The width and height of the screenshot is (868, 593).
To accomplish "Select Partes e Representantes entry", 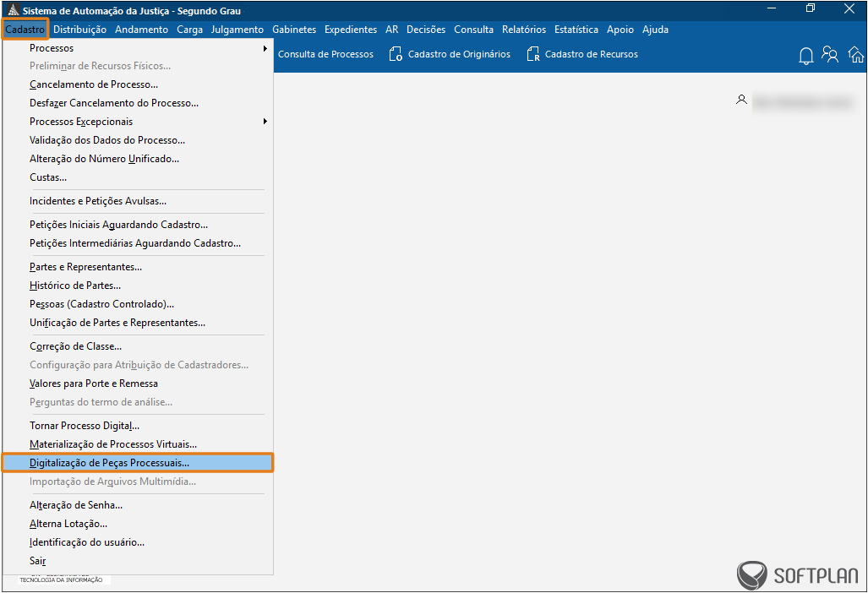I will (138, 267).
